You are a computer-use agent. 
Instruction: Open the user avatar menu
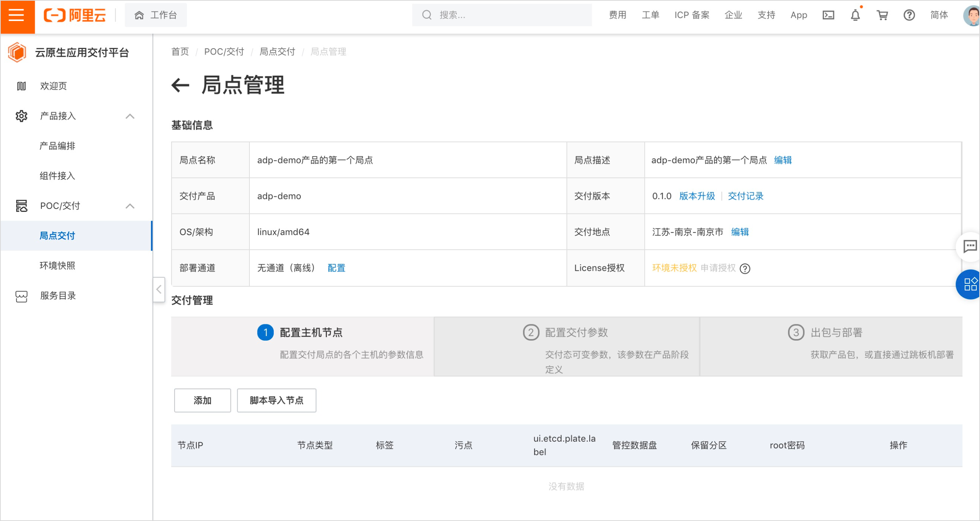[x=971, y=15]
